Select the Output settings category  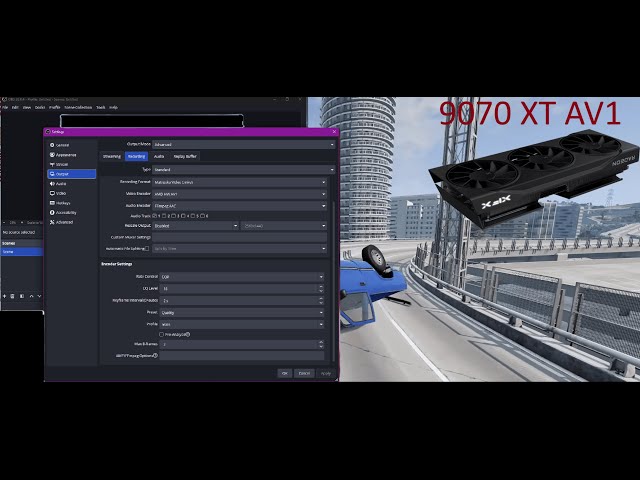click(71, 174)
